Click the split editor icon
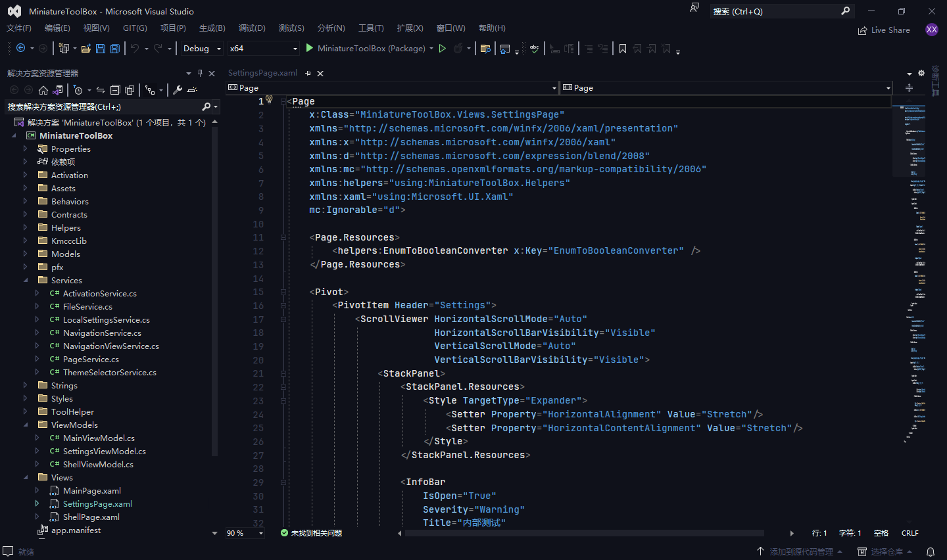 tap(909, 88)
